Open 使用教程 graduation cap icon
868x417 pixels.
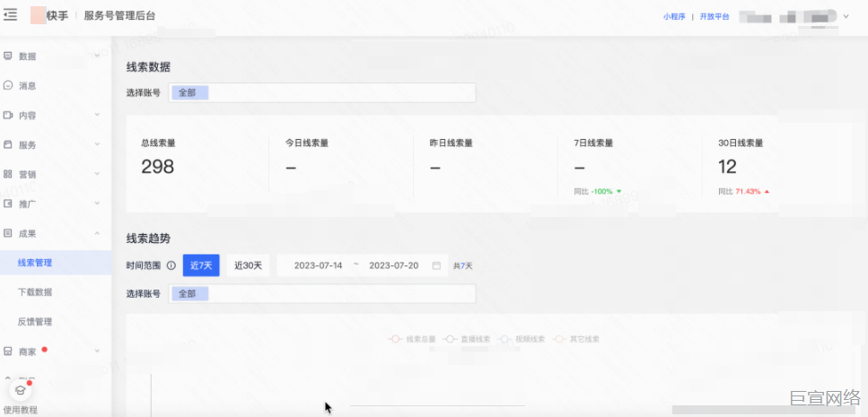pos(21,390)
